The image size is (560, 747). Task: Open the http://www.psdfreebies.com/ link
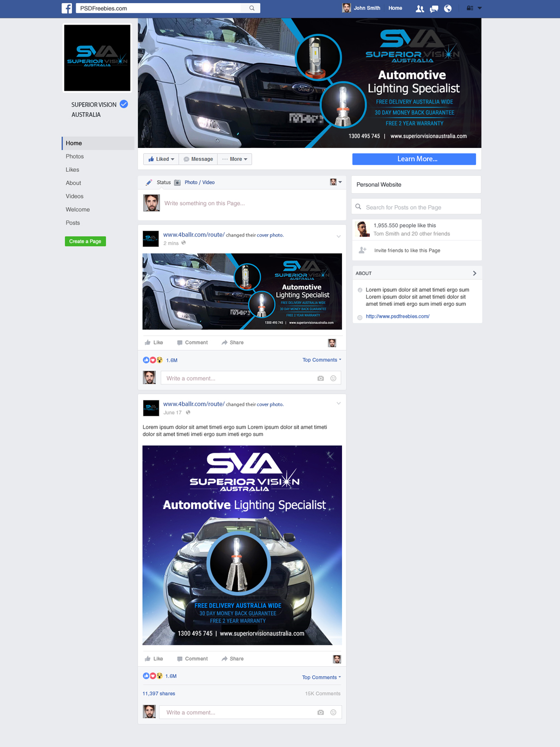click(x=398, y=316)
